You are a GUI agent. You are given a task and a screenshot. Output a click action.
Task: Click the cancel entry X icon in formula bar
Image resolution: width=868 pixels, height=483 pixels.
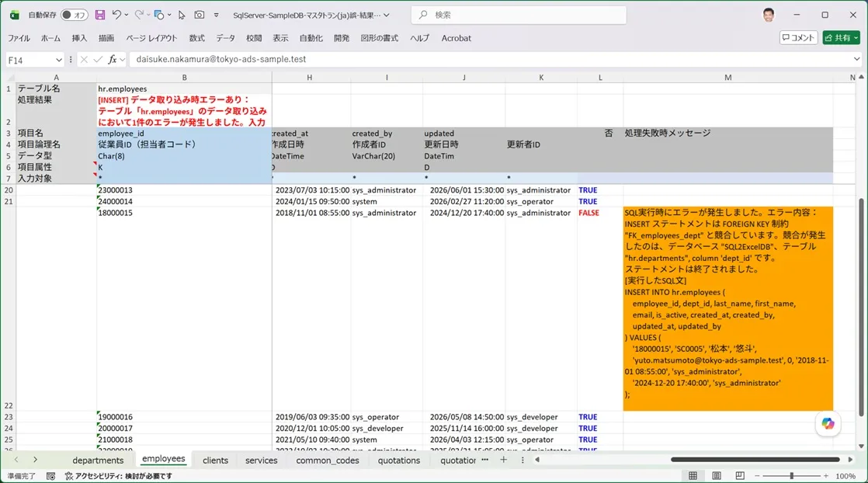pyautogui.click(x=84, y=59)
